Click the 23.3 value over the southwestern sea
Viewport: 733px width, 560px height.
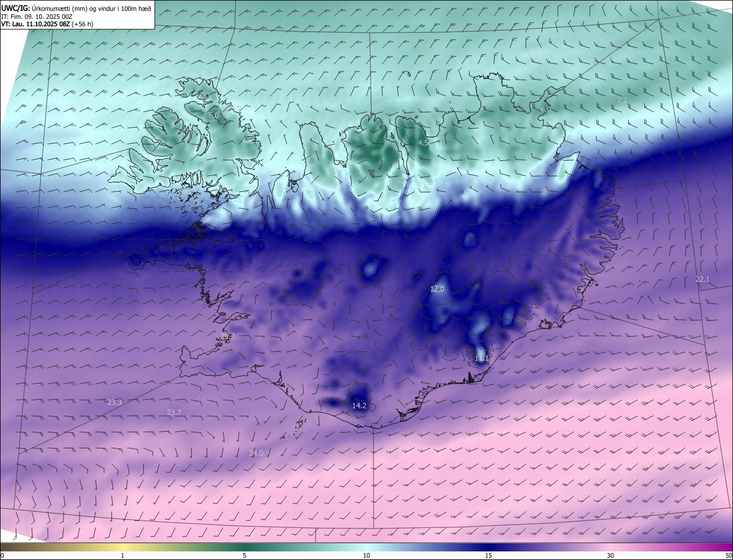pos(115,403)
